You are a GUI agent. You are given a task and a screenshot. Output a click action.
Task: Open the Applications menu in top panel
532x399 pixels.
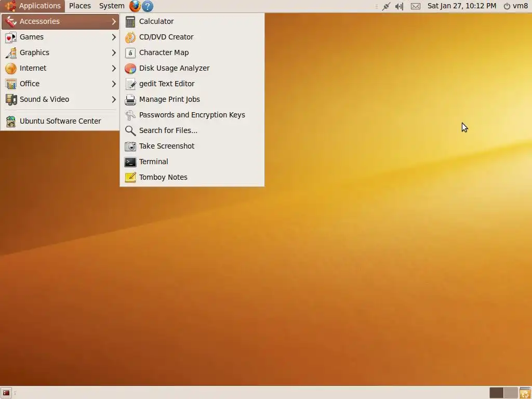(x=33, y=6)
